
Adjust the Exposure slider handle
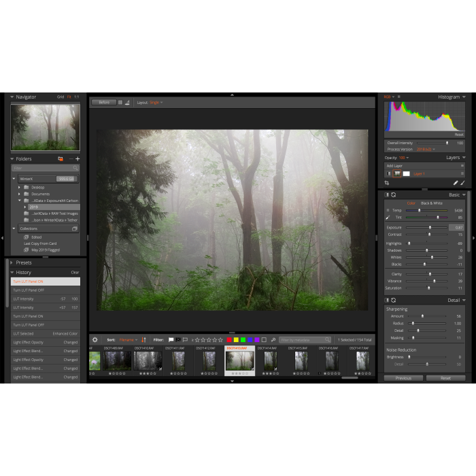tap(430, 227)
